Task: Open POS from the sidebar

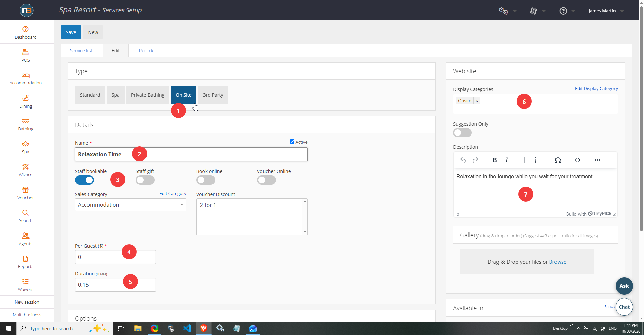Action: click(x=25, y=56)
